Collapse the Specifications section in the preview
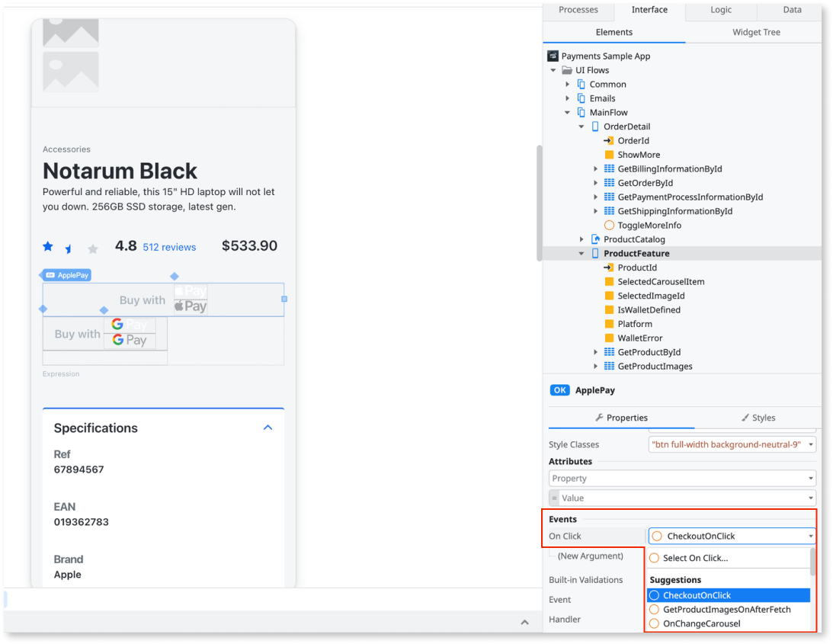The height and width of the screenshot is (644, 833). tap(268, 428)
